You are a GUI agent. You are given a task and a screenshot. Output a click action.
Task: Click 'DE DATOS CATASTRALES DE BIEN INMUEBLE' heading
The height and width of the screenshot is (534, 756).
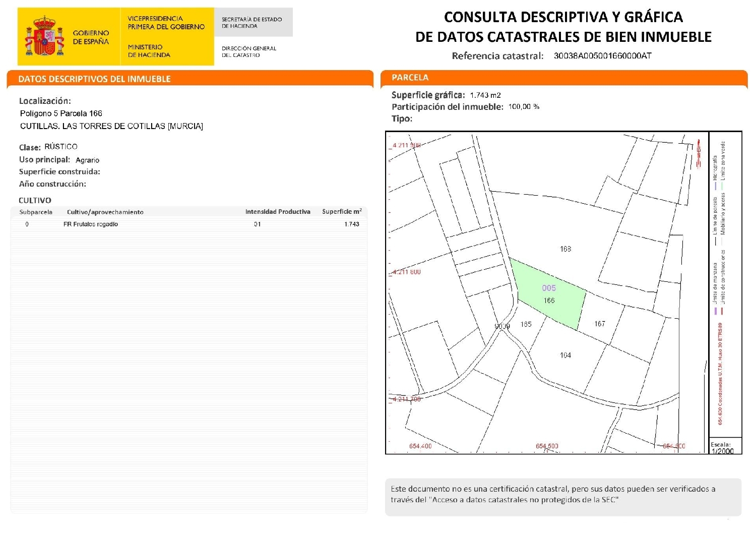point(563,37)
